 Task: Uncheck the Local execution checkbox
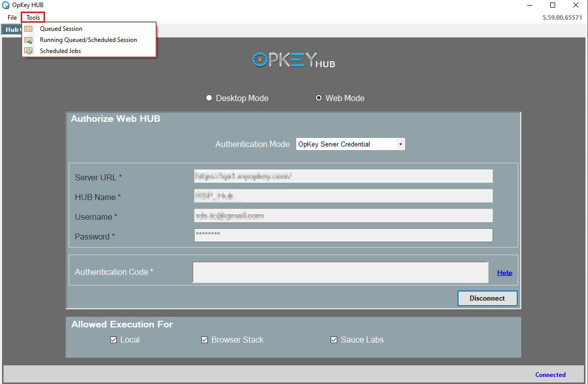pyautogui.click(x=113, y=340)
